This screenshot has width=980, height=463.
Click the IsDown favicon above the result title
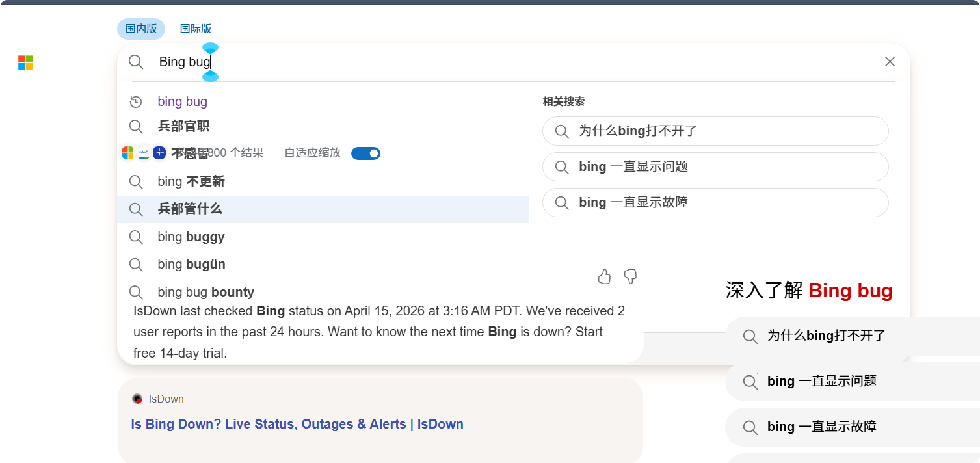pos(137,399)
